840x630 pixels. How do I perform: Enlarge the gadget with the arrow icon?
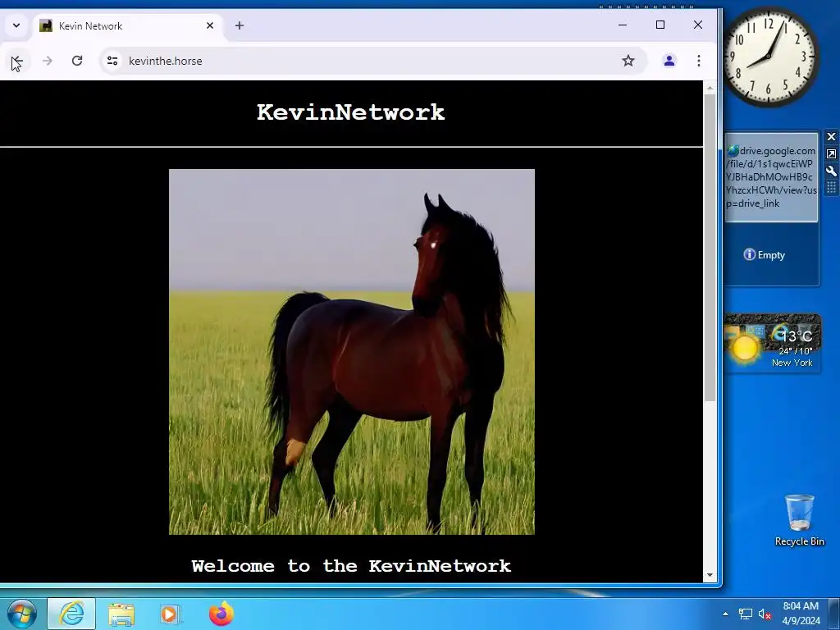(x=831, y=153)
